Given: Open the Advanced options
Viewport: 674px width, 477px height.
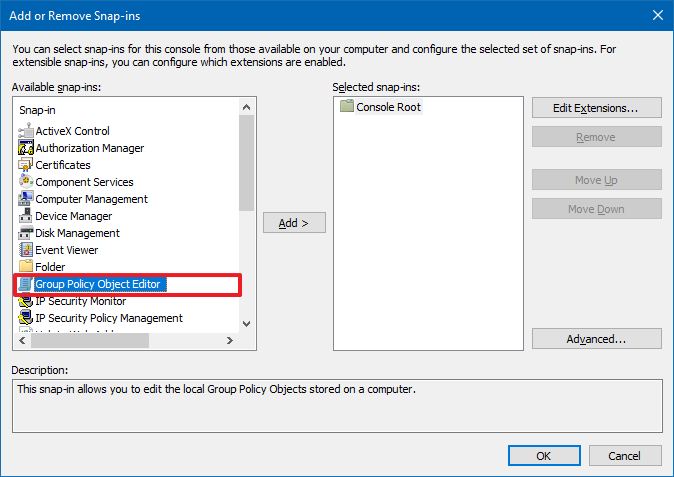Looking at the screenshot, I should (597, 339).
